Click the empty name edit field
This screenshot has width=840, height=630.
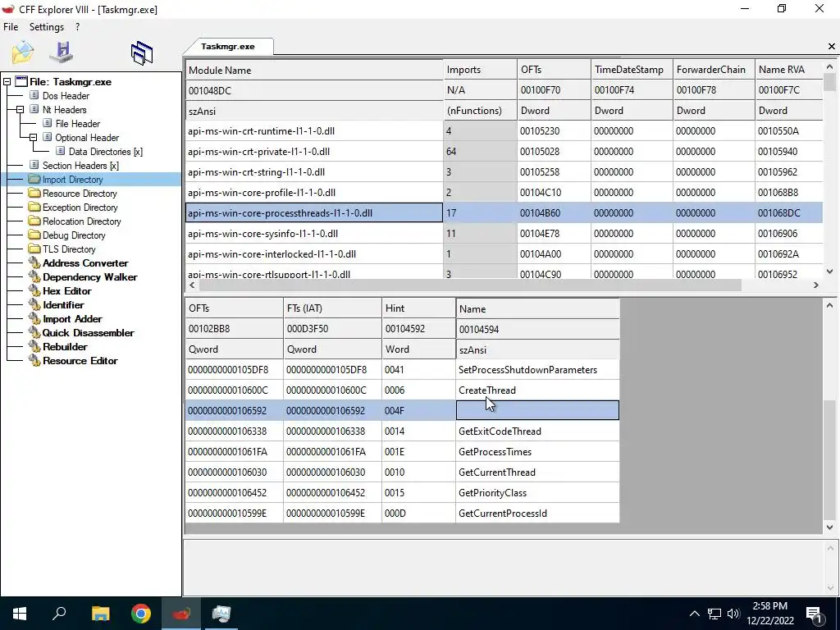pyautogui.click(x=537, y=410)
